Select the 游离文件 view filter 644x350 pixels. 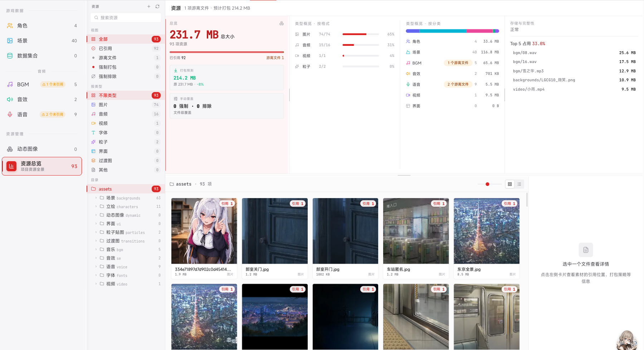tap(126, 58)
